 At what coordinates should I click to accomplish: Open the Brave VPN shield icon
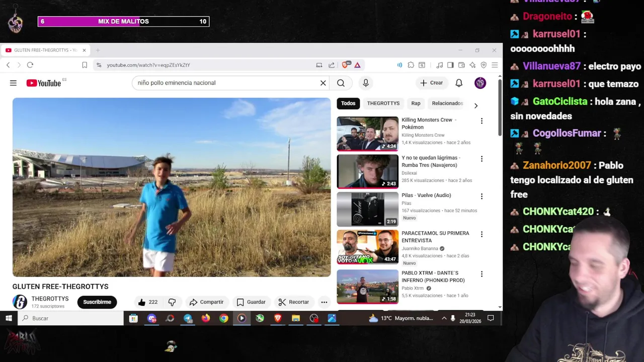tap(484, 65)
